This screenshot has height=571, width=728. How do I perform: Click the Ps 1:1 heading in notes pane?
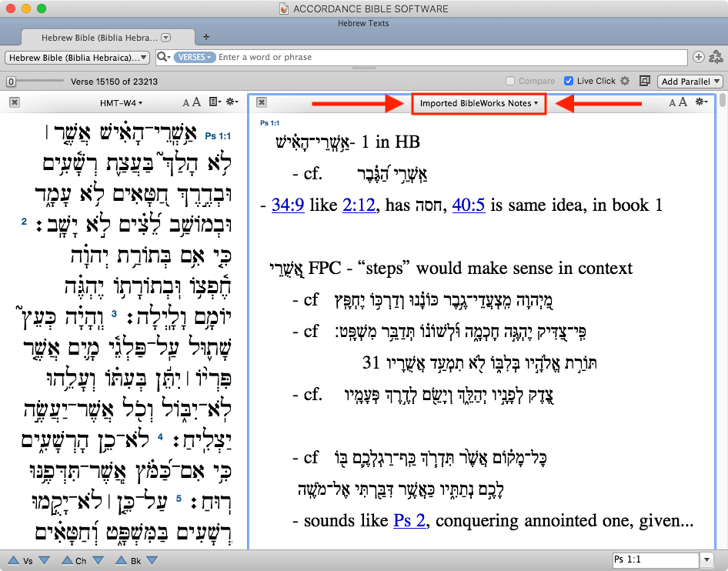point(270,123)
